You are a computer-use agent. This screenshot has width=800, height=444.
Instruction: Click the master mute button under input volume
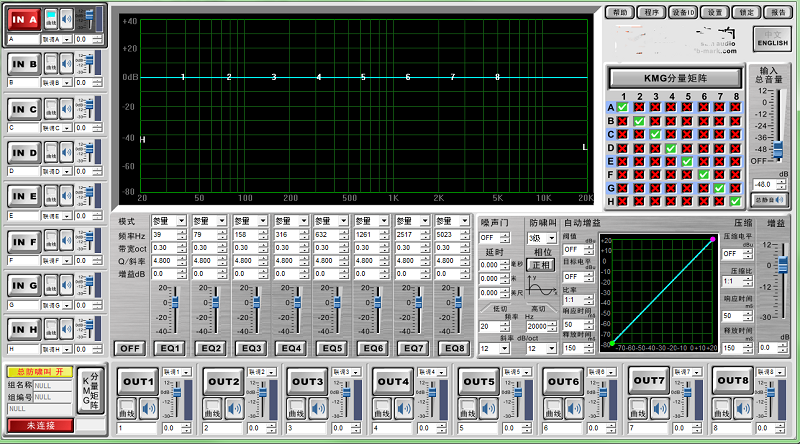coord(769,200)
